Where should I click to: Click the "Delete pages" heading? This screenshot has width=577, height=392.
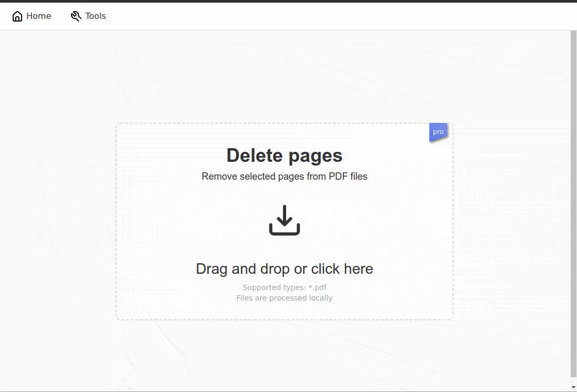[x=285, y=156]
